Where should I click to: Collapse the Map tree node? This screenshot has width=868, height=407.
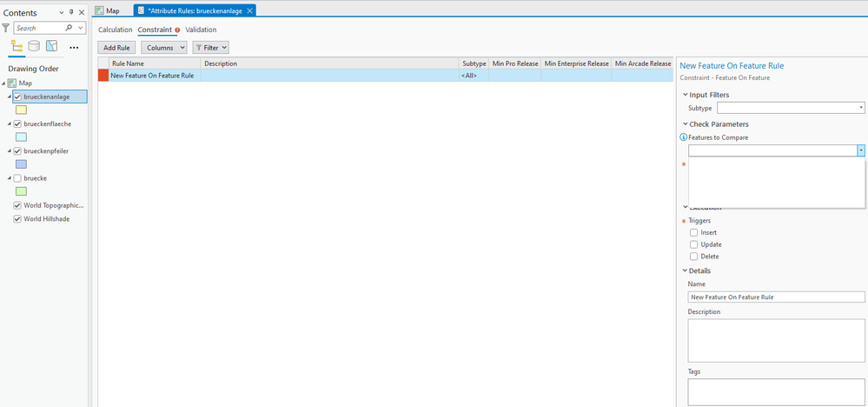[4, 83]
